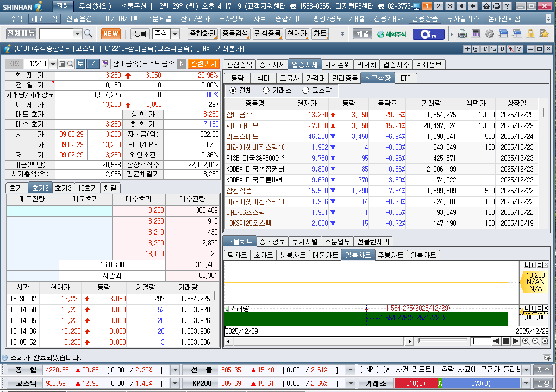Zoom in the chart with plus magnifier
Viewport: 556px width, 392px height.
coord(526,342)
